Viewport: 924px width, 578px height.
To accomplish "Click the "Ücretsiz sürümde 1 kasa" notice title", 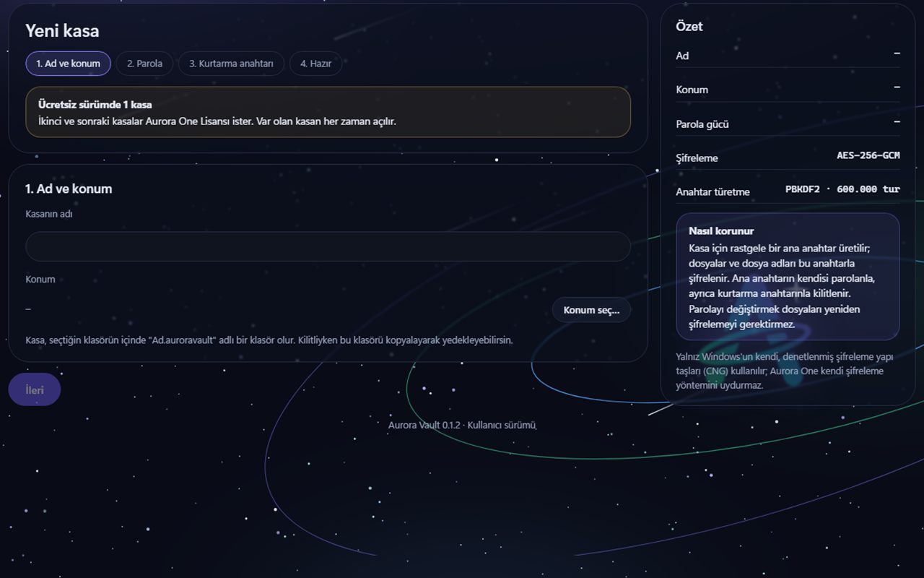I will (95, 105).
